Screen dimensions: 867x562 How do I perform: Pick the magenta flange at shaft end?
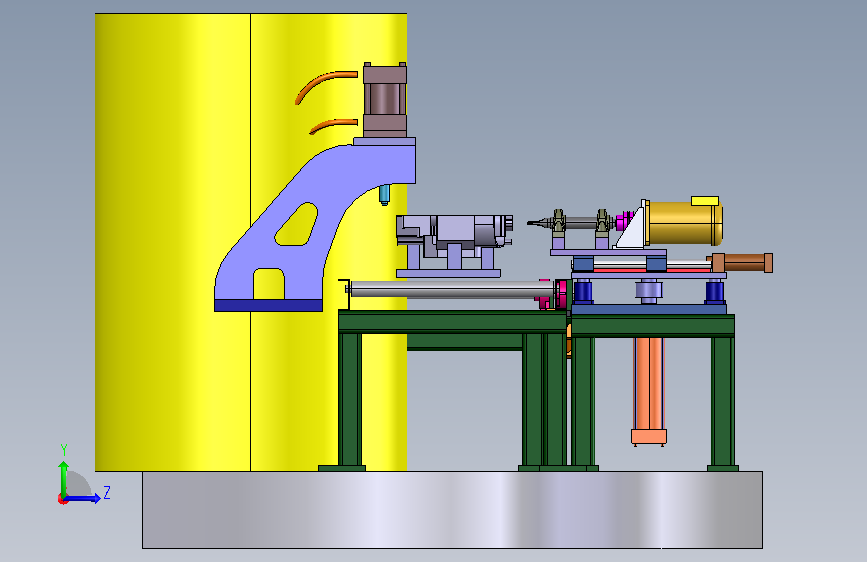click(560, 294)
